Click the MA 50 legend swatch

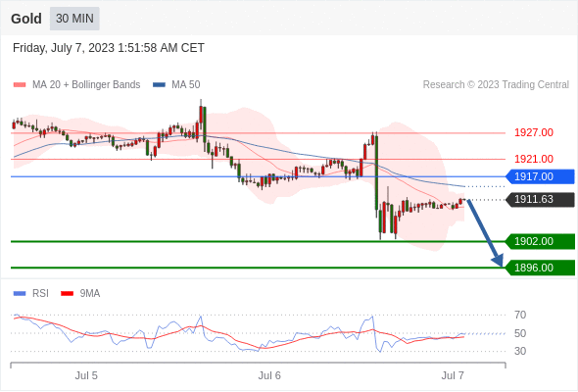(x=159, y=85)
